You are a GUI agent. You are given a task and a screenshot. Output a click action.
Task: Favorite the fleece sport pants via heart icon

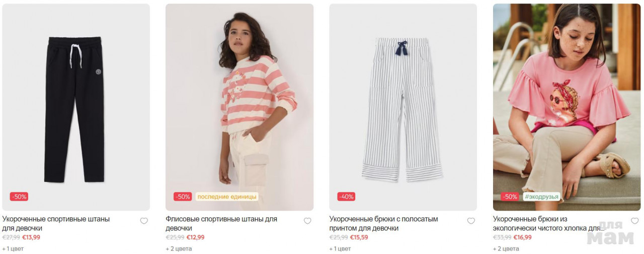[x=307, y=221]
